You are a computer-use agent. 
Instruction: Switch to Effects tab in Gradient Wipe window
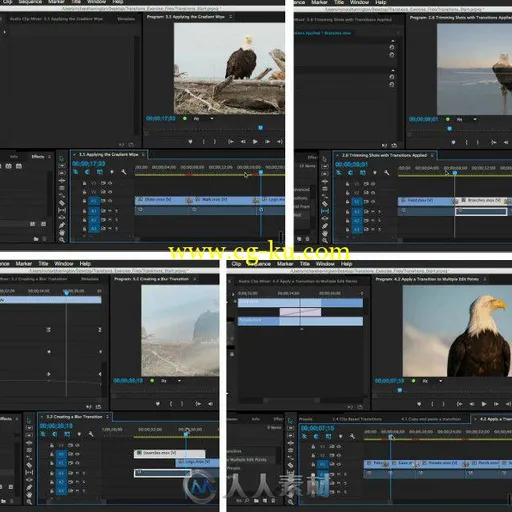click(x=38, y=157)
